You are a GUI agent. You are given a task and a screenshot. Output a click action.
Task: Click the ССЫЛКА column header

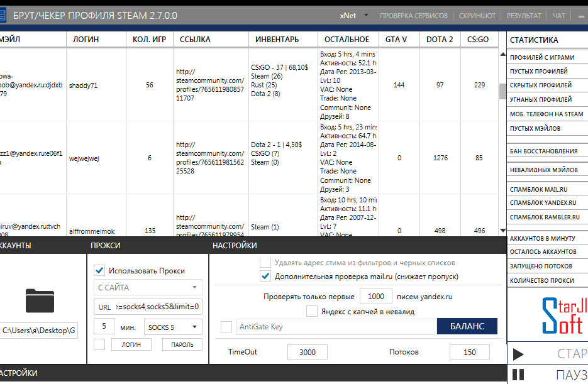(x=211, y=40)
